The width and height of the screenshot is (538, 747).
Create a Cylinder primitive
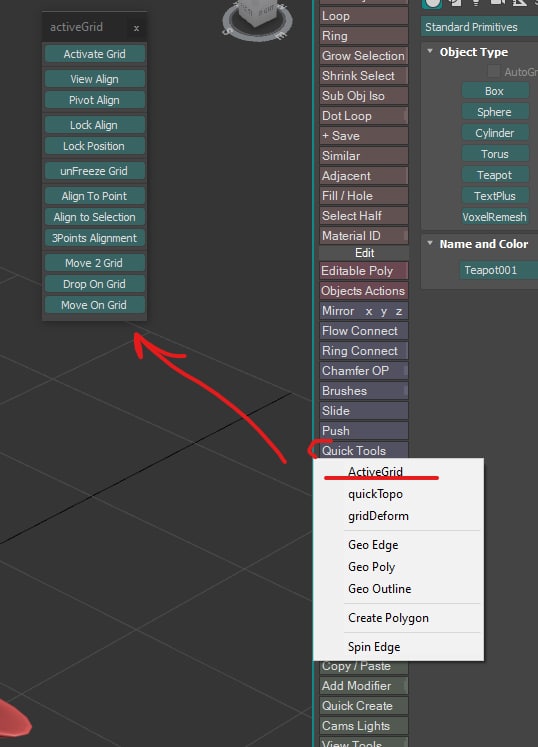(x=495, y=133)
